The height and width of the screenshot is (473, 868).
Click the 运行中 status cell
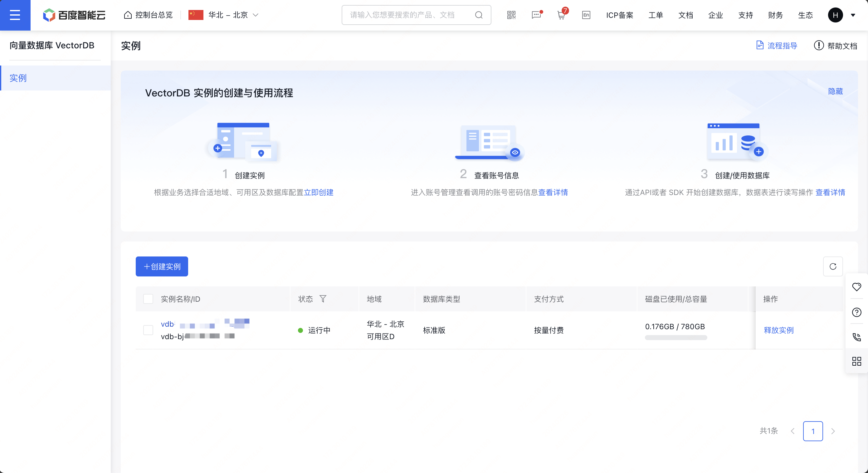coord(314,330)
